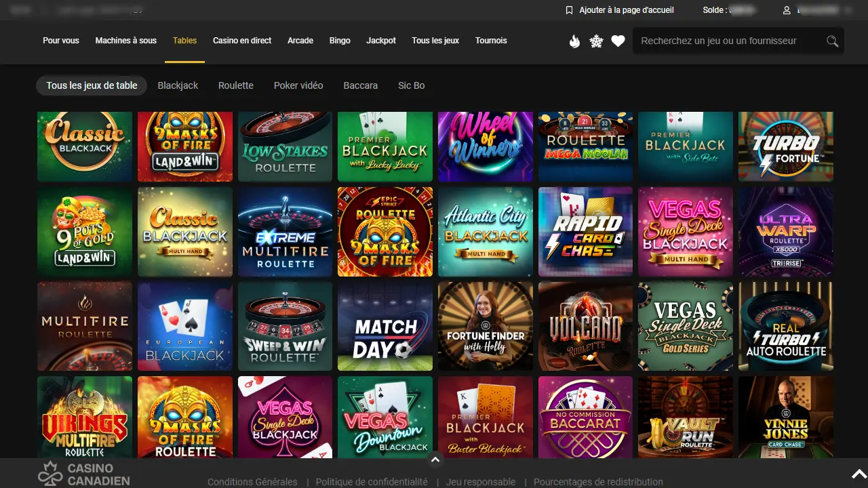Open Low Stakes Roulette game
This screenshot has width=868, height=488.
click(x=285, y=147)
